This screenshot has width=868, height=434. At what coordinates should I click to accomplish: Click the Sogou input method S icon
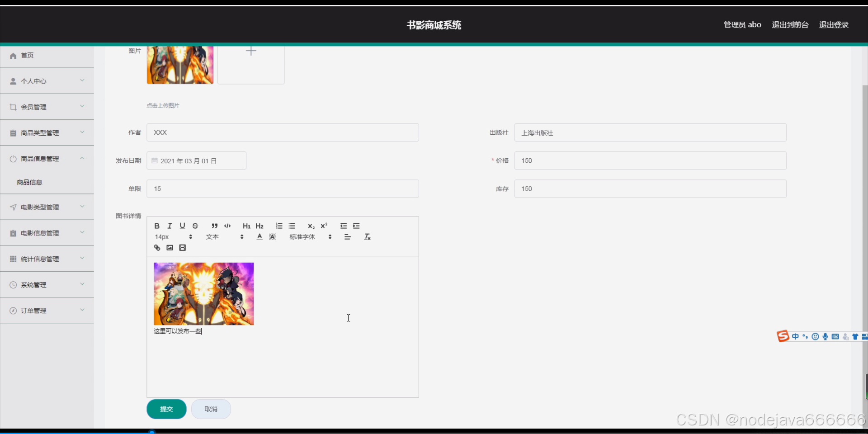(783, 336)
